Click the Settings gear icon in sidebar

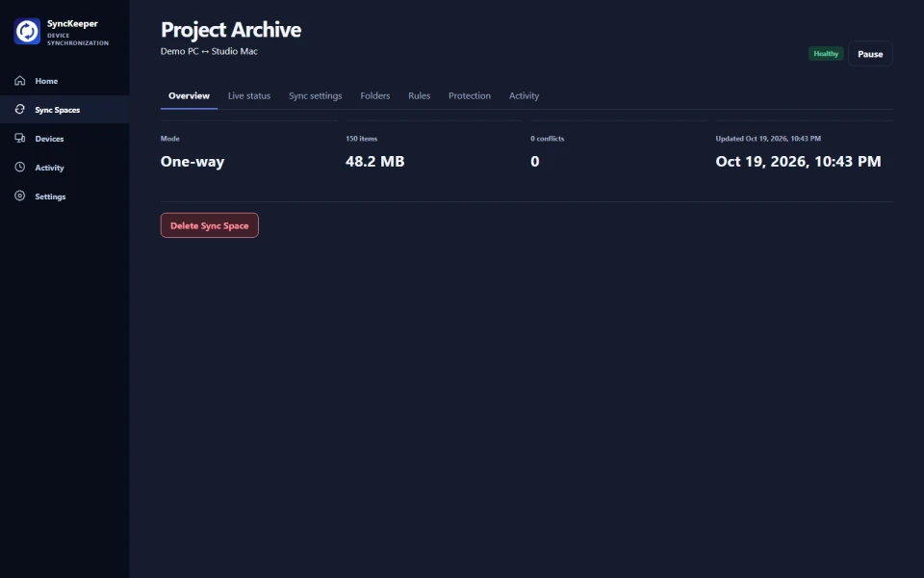pyautogui.click(x=20, y=196)
